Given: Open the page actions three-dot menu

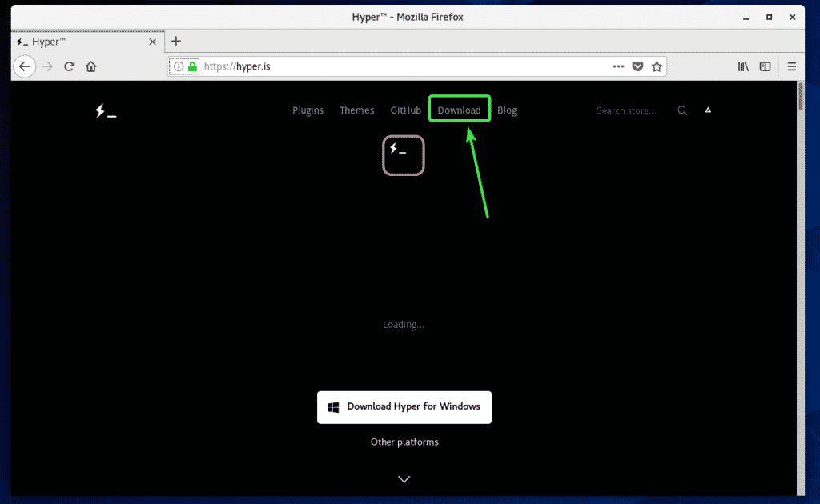Looking at the screenshot, I should (x=618, y=66).
